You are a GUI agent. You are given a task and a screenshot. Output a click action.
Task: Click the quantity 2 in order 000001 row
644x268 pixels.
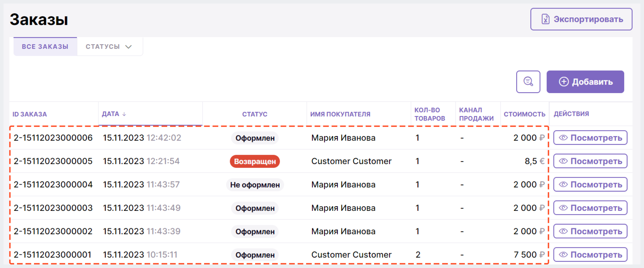point(418,255)
